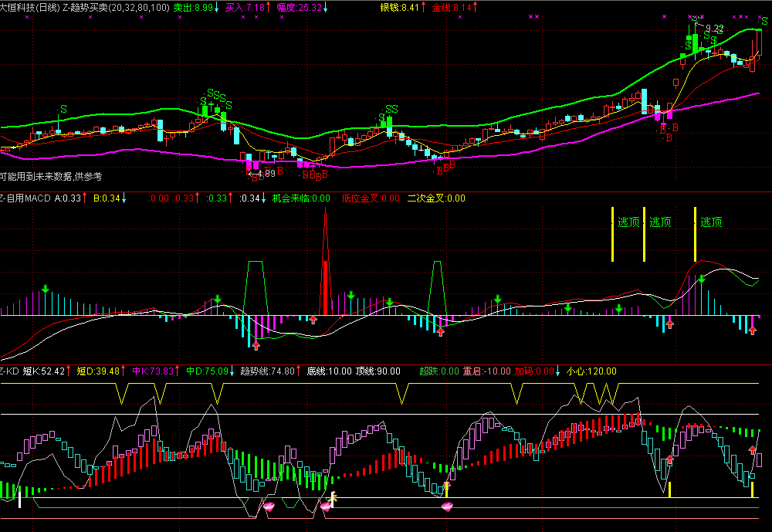Image resolution: width=772 pixels, height=532 pixels.
Task: Click the 小心:120.00 readout
Action: [591, 371]
